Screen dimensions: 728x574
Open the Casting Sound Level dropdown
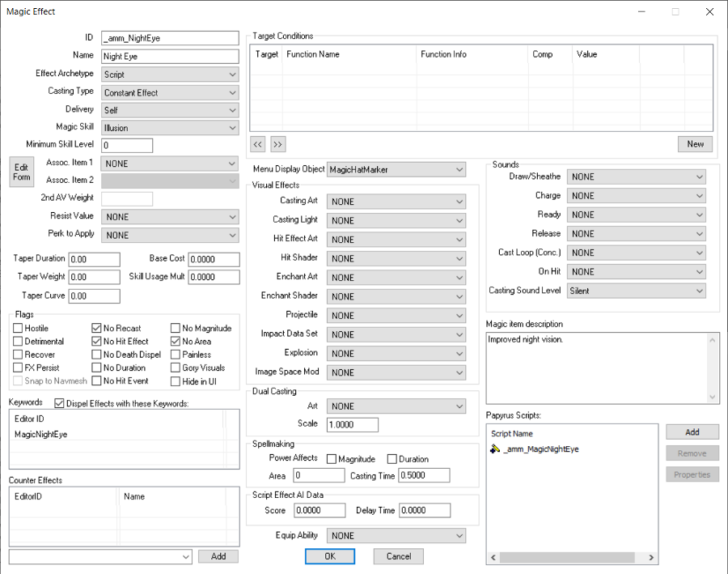tap(636, 291)
